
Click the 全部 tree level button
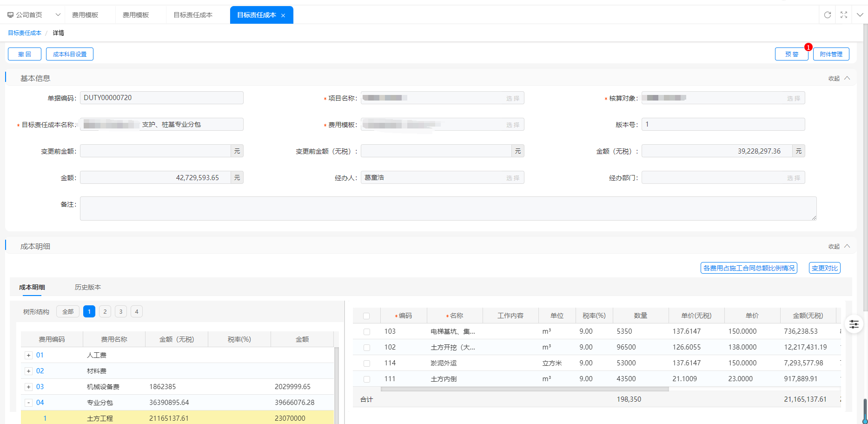(x=68, y=311)
